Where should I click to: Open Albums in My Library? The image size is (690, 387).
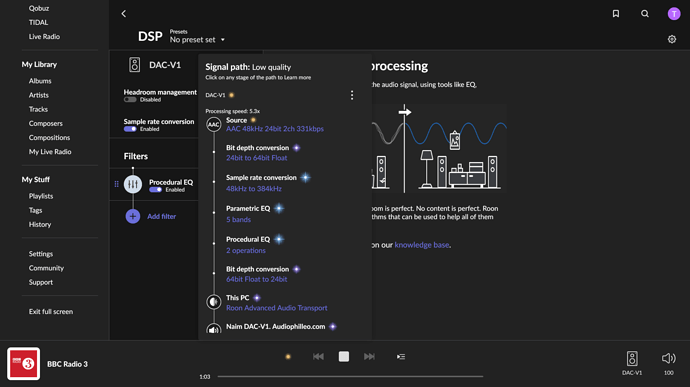point(40,81)
